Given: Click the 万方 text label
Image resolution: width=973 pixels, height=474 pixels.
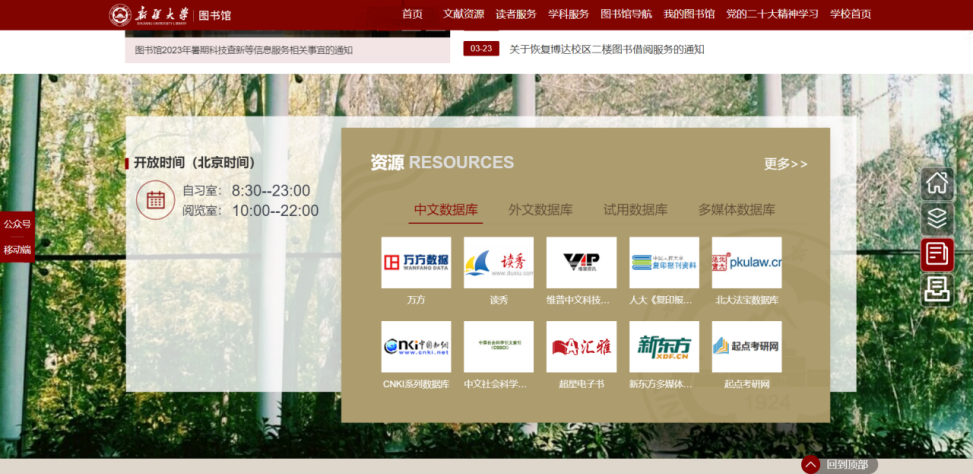Looking at the screenshot, I should 416,300.
